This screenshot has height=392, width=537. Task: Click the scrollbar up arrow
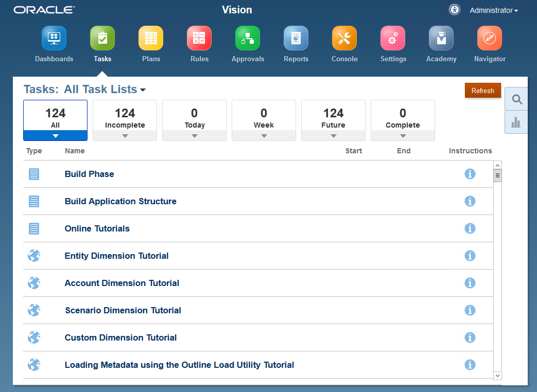pyautogui.click(x=498, y=165)
